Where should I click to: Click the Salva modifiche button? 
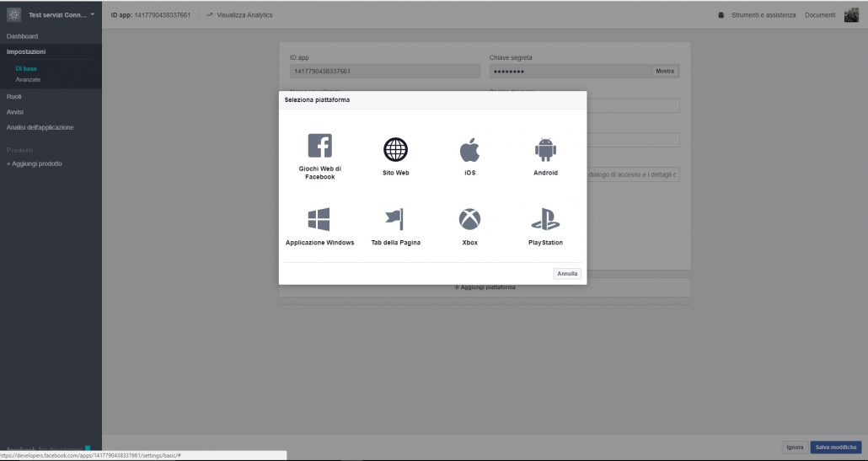pyautogui.click(x=836, y=448)
